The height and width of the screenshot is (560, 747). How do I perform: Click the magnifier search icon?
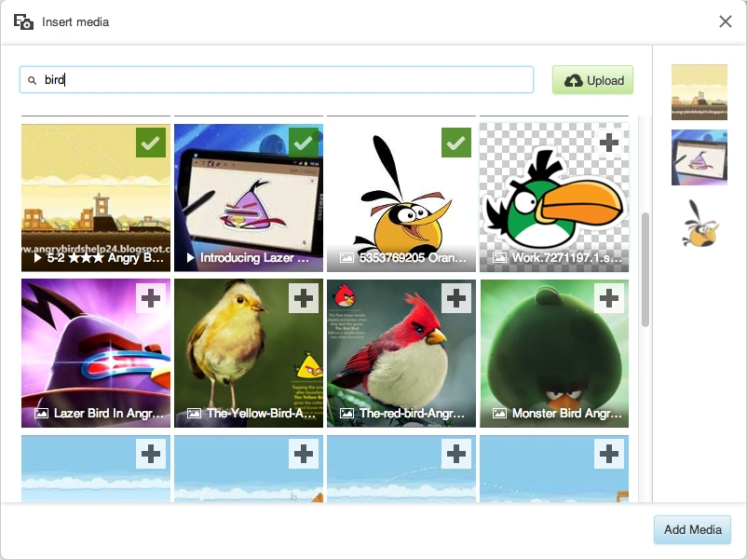pos(32,80)
